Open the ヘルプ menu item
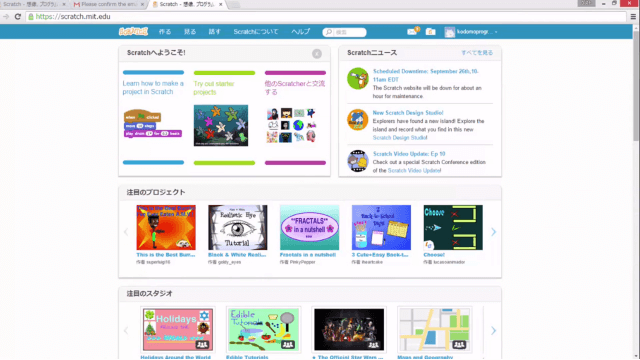 300,32
